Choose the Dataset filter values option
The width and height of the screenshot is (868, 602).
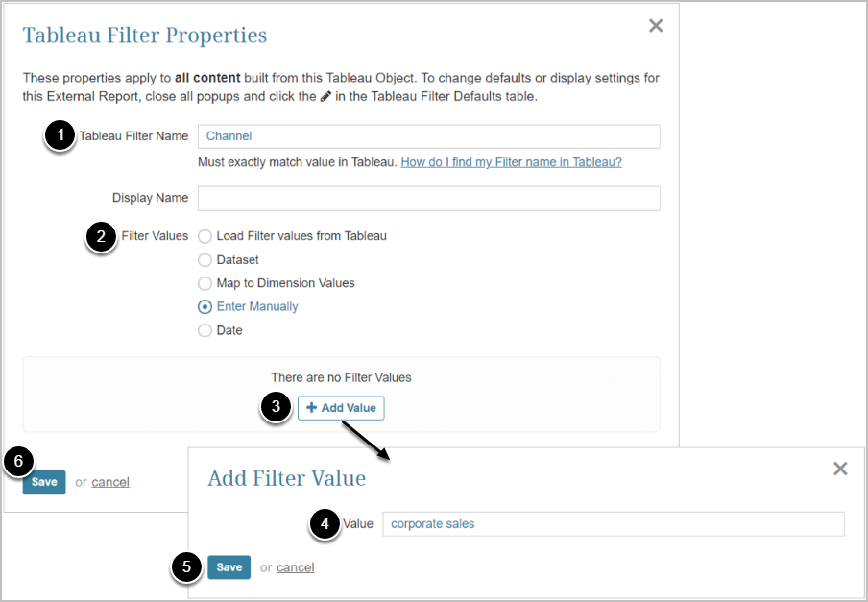[205, 260]
